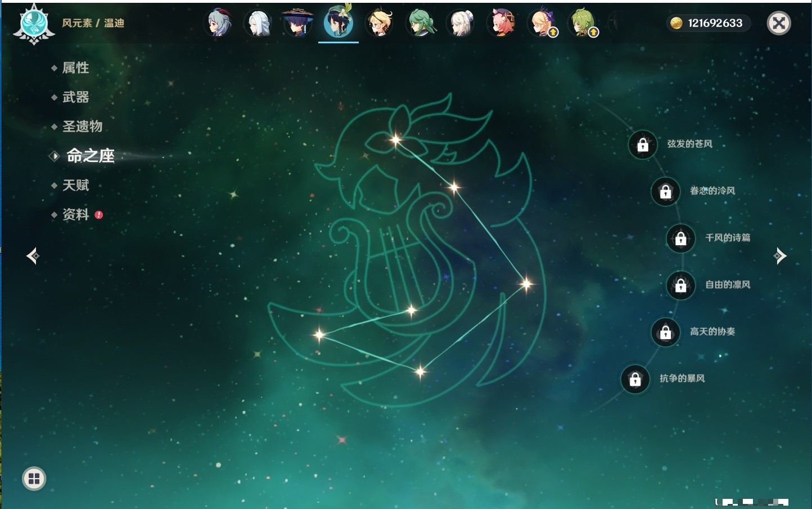
Task: Open the 武器 weapon menu
Action: (x=75, y=97)
